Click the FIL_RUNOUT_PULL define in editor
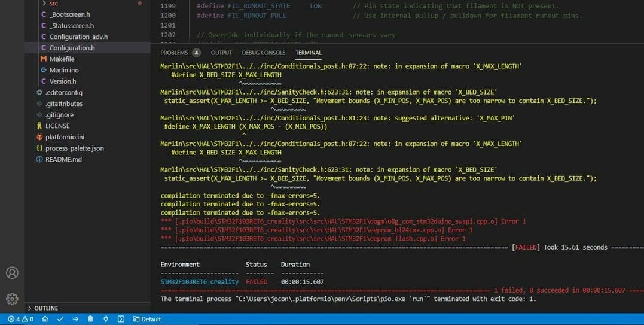Screen dimensions: 644x325 [257, 16]
